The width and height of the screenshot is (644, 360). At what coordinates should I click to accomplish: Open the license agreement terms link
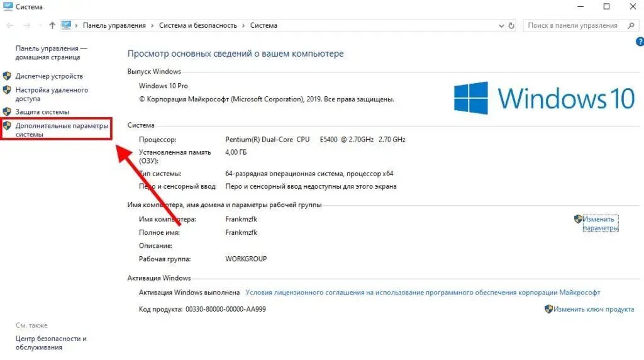tap(423, 293)
